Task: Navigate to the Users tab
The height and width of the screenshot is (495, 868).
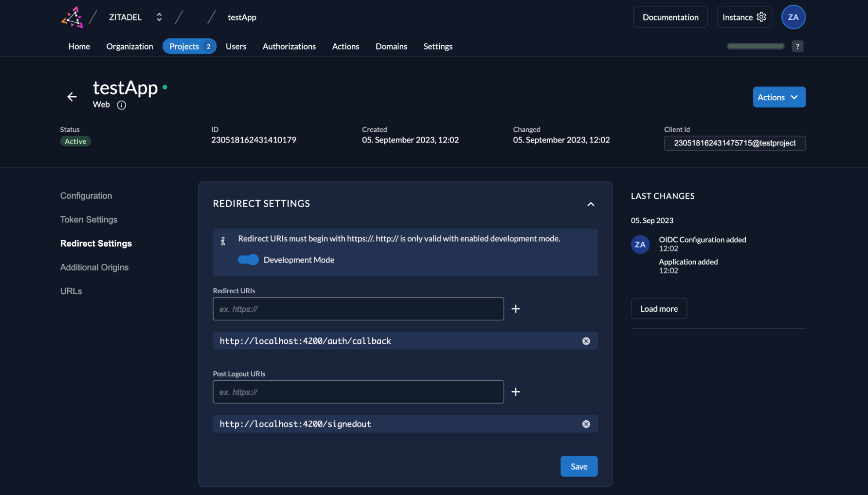Action: [x=236, y=45]
